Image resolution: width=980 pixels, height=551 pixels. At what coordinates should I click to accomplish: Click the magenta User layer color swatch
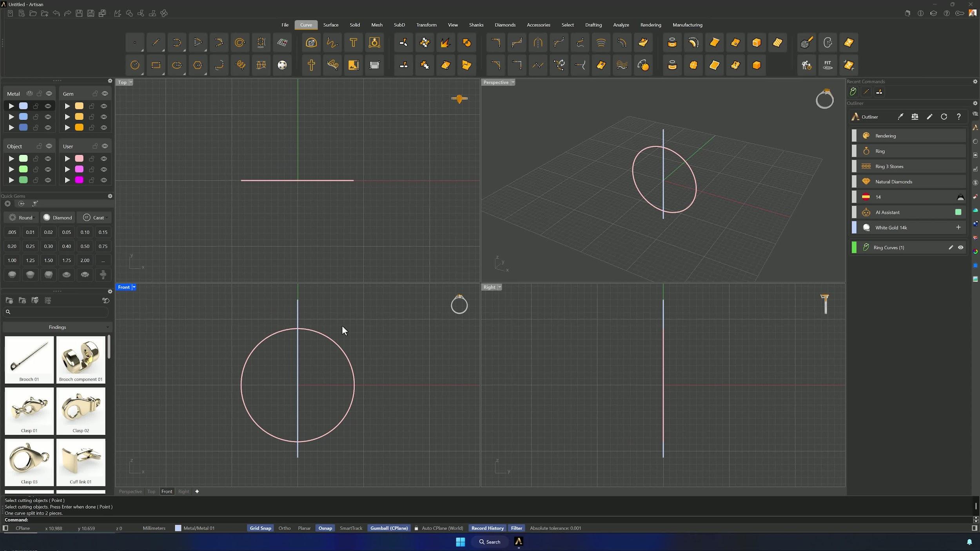(79, 180)
